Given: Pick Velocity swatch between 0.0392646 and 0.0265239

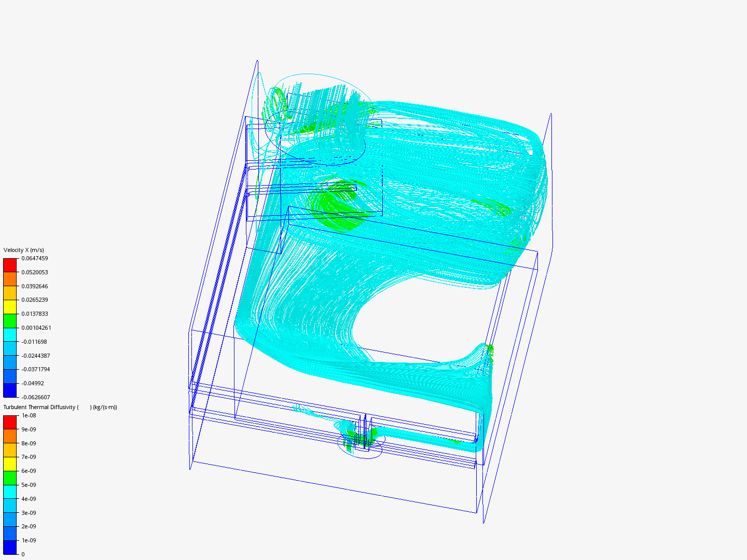Looking at the screenshot, I should 10,293.
